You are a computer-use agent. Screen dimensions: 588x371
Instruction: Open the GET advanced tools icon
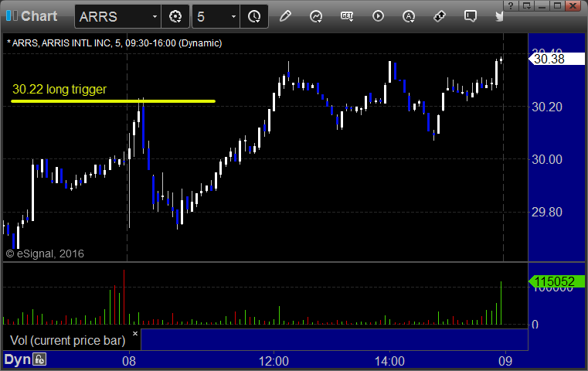pos(346,16)
